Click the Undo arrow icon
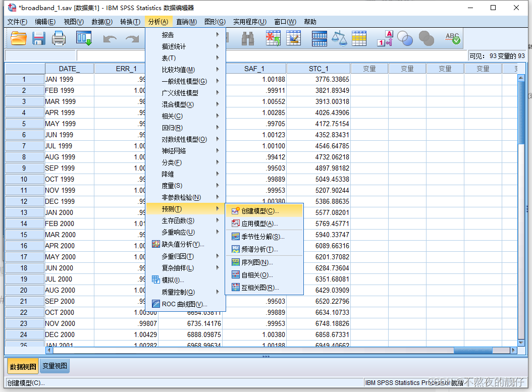The height and width of the screenshot is (392, 532). click(110, 39)
